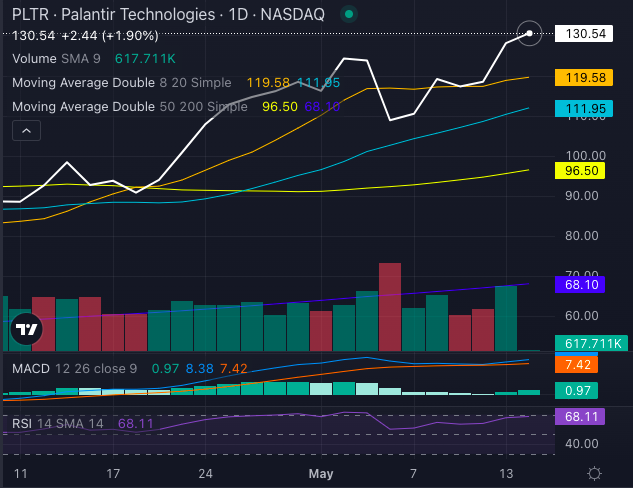Viewport: 633px width, 488px height.
Task: Click the 60.00 price axis label
Action: [582, 316]
